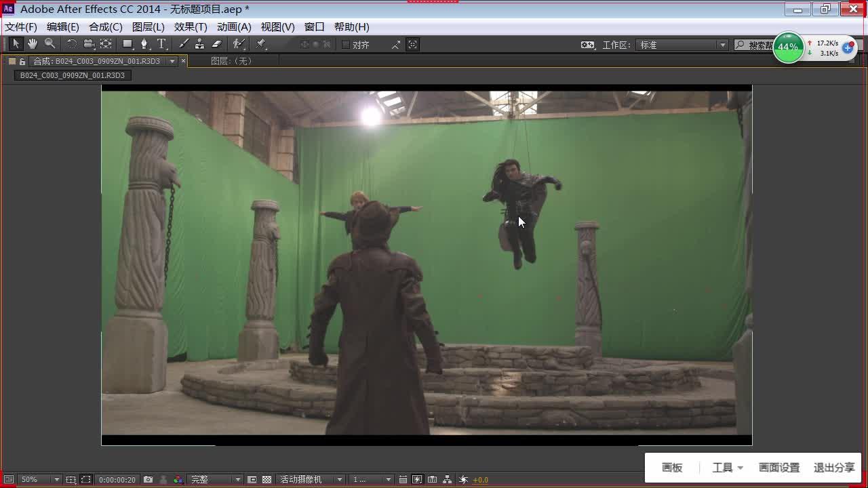Click the 画面设置 button
Viewport: 868px width, 488px height.
(779, 468)
